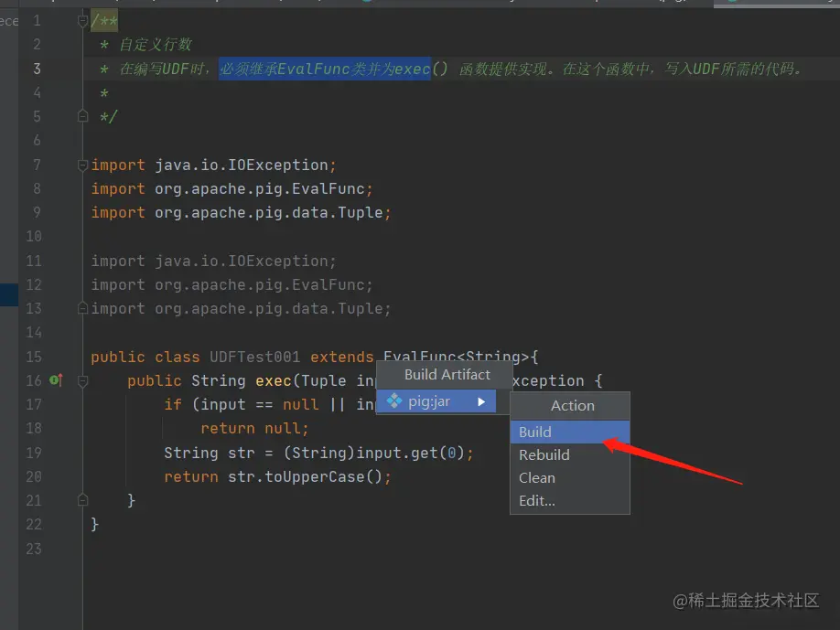The width and height of the screenshot is (840, 630).
Task: Click 'String str = (String)input.get(0);' line
Action: pos(318,454)
